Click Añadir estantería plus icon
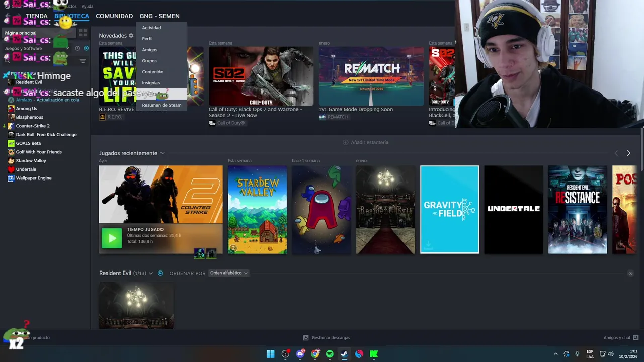 point(345,142)
